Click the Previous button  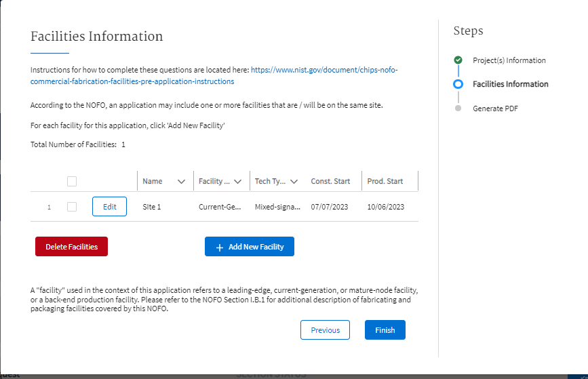(x=325, y=330)
